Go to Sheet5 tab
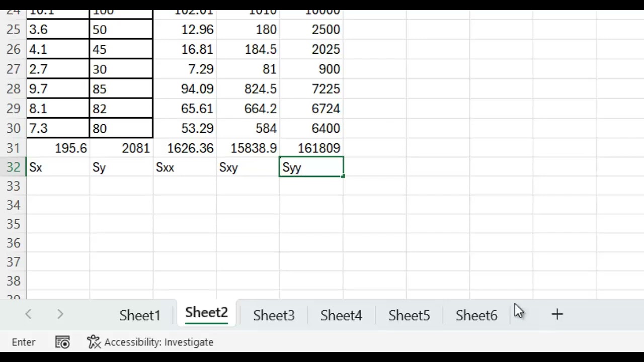Image resolution: width=644 pixels, height=362 pixels. click(x=409, y=315)
